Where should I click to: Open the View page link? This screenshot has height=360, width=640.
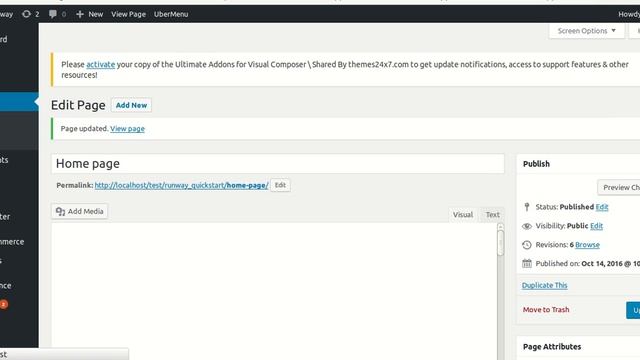point(127,129)
